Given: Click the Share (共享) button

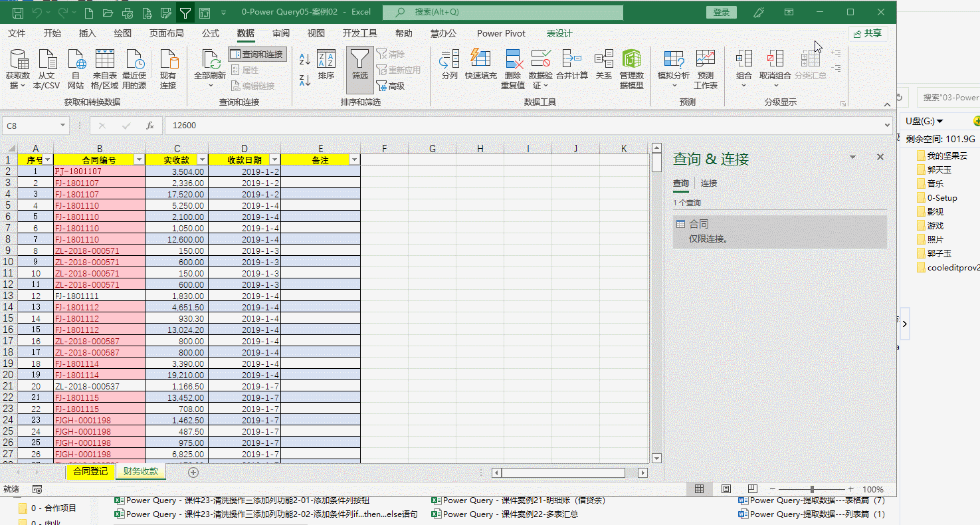Looking at the screenshot, I should (x=868, y=33).
